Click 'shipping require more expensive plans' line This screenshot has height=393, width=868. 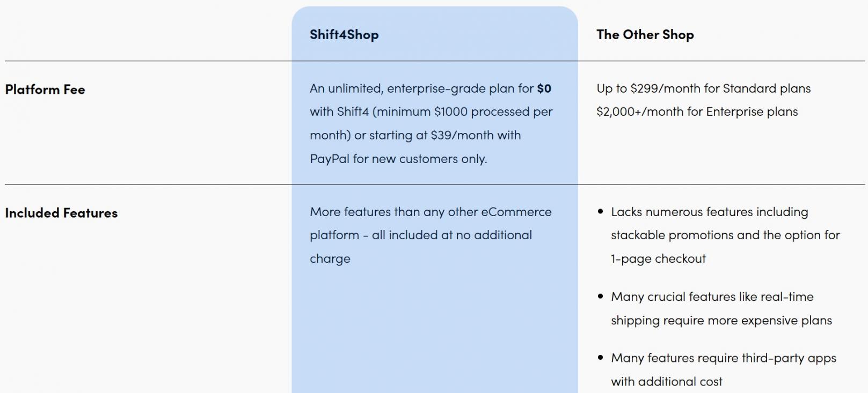point(721,320)
